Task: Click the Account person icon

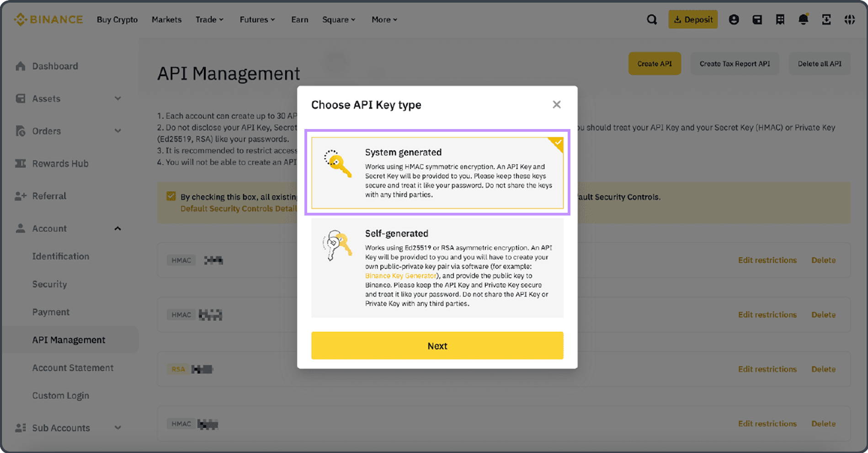Action: tap(21, 228)
